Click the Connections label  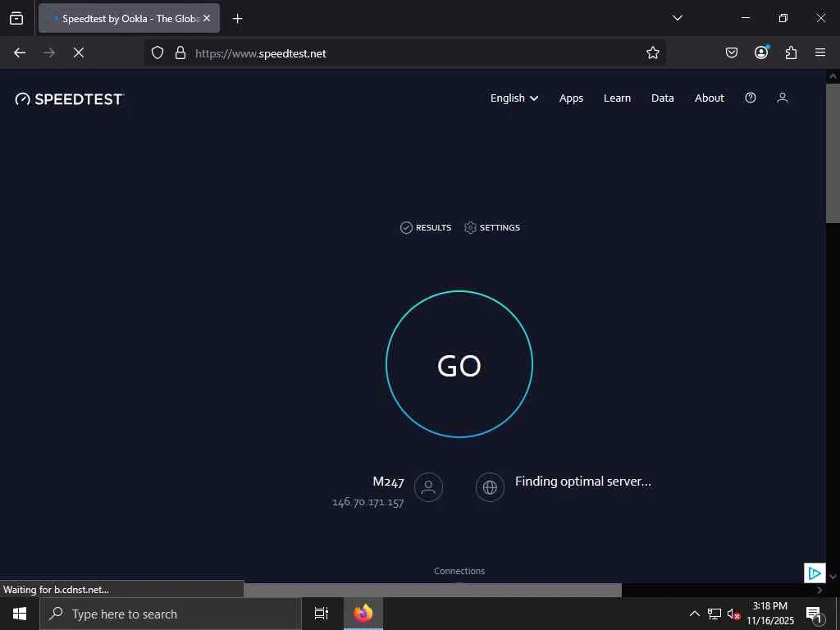459,571
